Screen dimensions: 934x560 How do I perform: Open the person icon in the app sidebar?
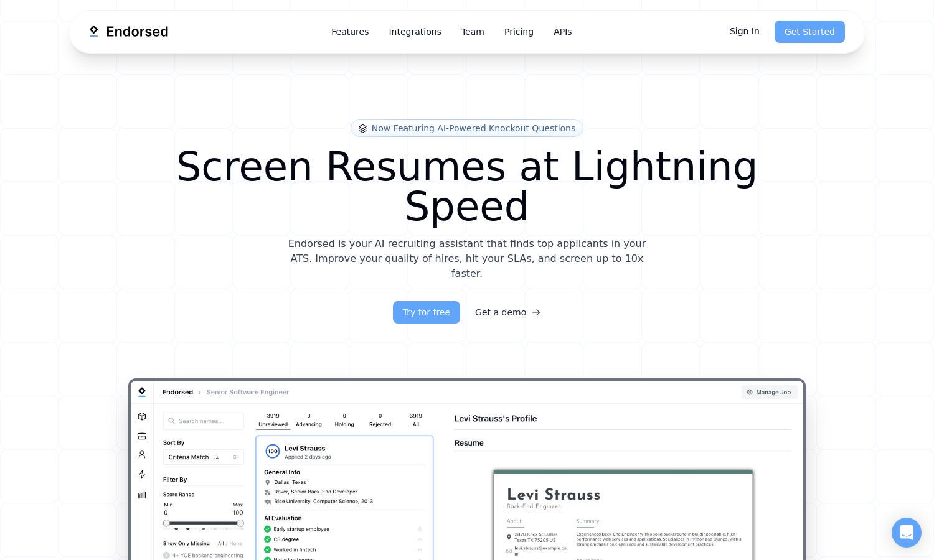pos(142,455)
